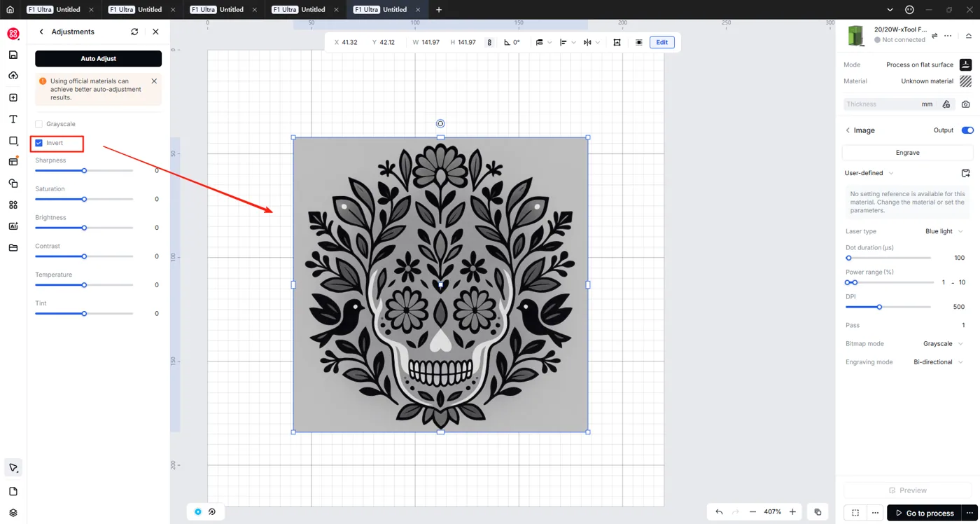Click the trace/outline icon beside Edit
The width and height of the screenshot is (980, 524).
638,42
